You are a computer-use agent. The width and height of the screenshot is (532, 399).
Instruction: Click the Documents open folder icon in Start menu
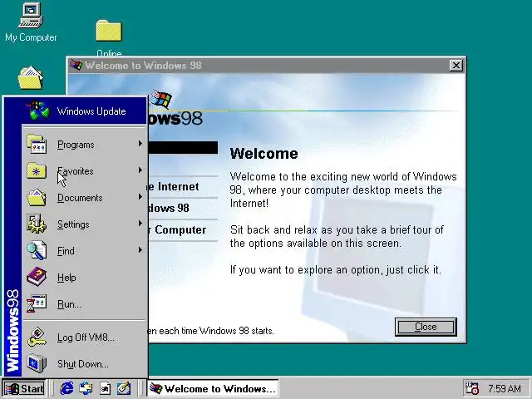point(37,198)
